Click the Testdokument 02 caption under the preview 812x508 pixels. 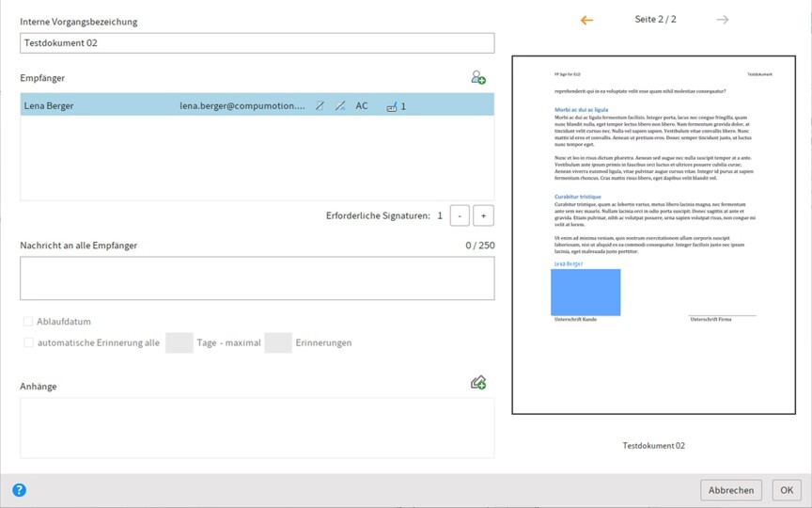[x=653, y=445]
